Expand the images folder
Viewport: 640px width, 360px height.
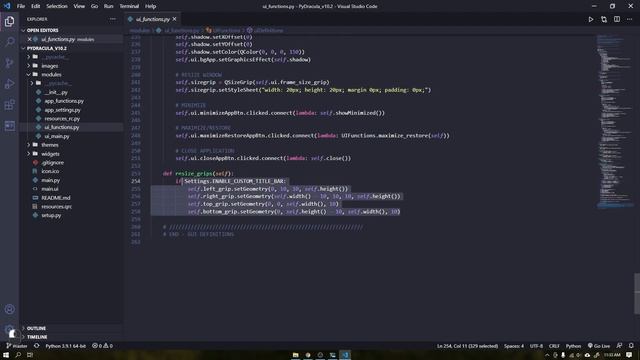point(49,66)
